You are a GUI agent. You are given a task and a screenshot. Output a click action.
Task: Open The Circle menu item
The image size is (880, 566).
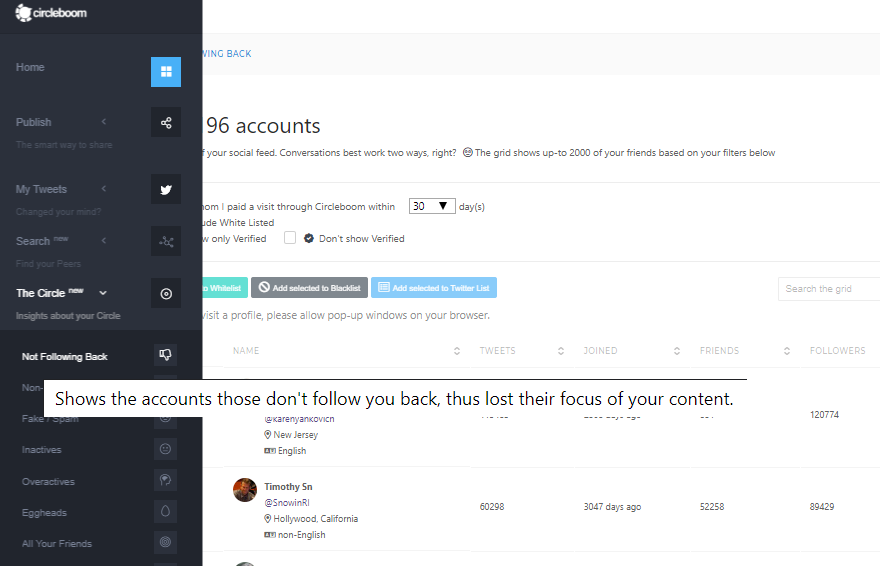point(40,293)
